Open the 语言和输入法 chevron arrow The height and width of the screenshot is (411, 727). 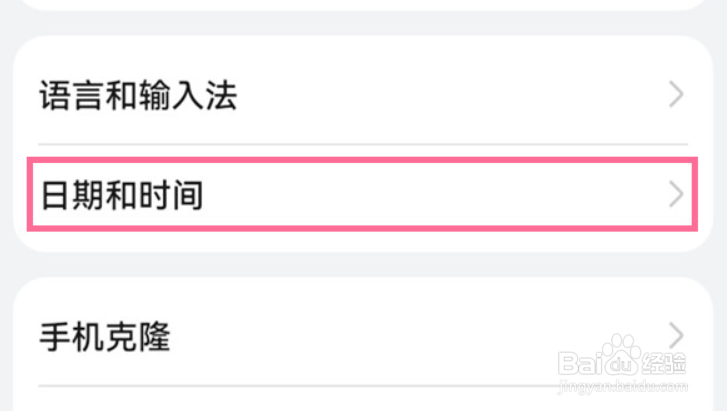pyautogui.click(x=676, y=94)
